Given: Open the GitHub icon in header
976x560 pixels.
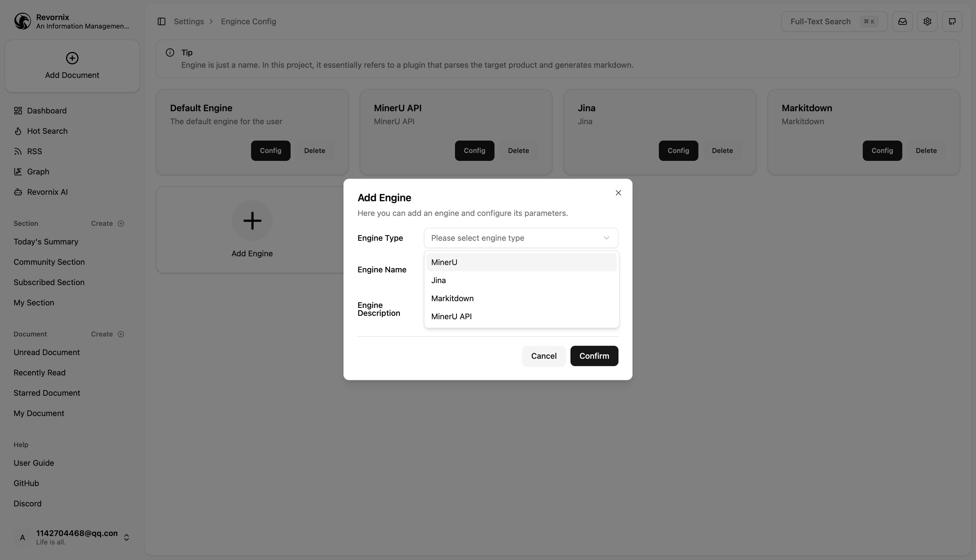Looking at the screenshot, I should pos(952,21).
